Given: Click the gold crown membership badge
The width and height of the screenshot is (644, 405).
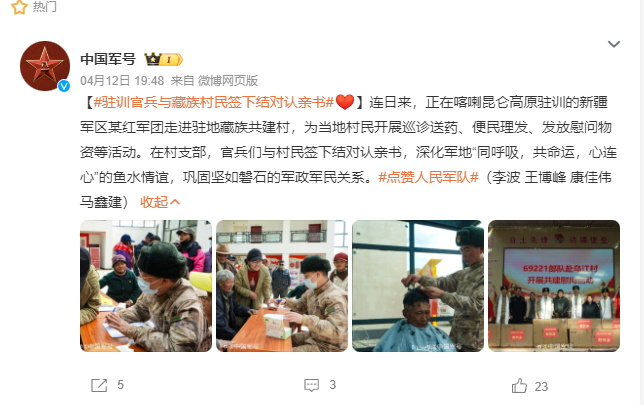Looking at the screenshot, I should click(x=163, y=60).
